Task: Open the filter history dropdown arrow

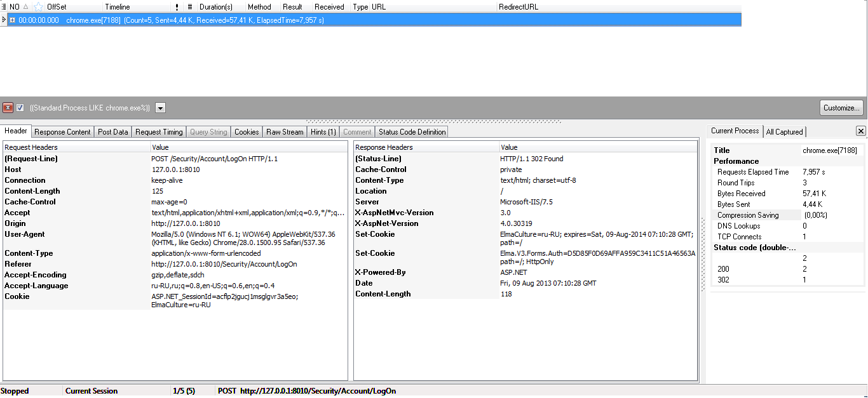Action: tap(160, 108)
